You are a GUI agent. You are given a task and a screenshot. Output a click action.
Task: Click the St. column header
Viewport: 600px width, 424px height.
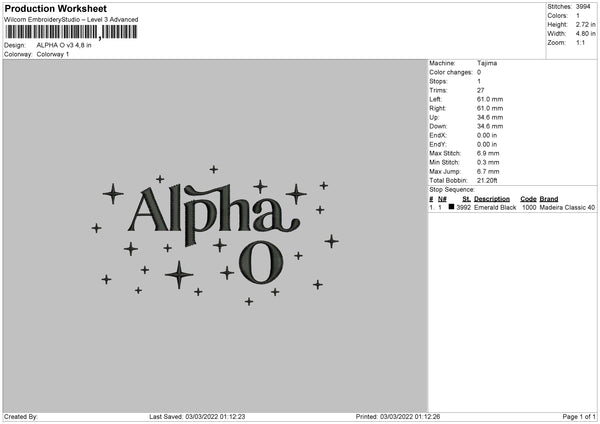point(466,199)
